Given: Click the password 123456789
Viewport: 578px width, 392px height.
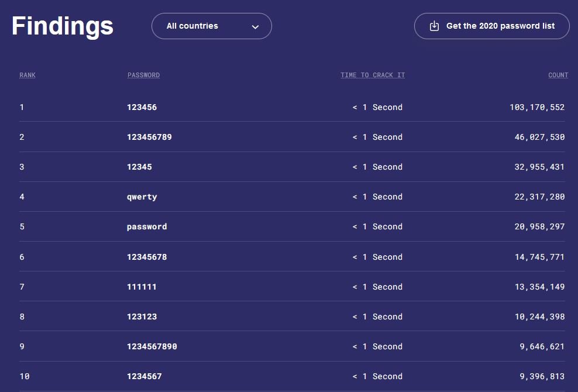Looking at the screenshot, I should coord(149,137).
